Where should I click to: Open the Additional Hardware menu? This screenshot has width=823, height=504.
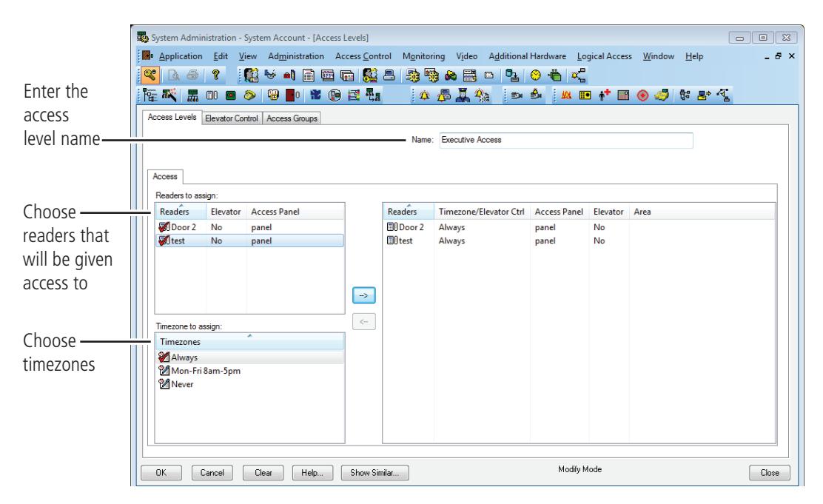coord(528,56)
